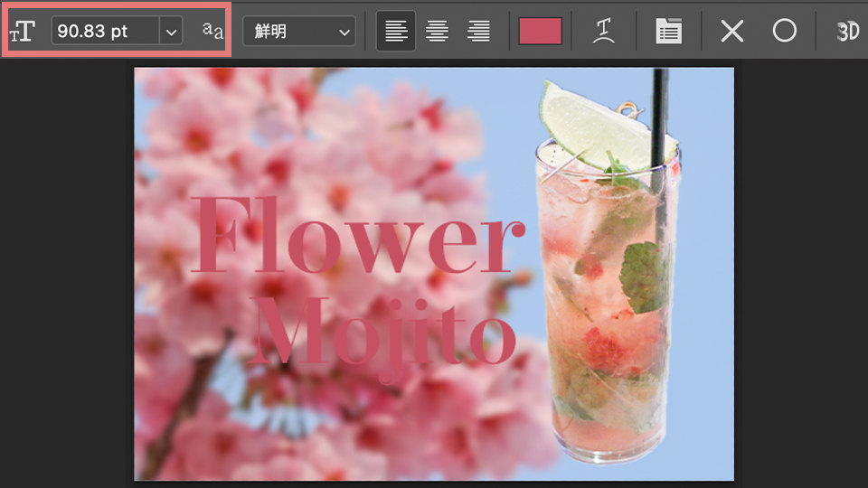Open the text color swatch

click(x=540, y=31)
